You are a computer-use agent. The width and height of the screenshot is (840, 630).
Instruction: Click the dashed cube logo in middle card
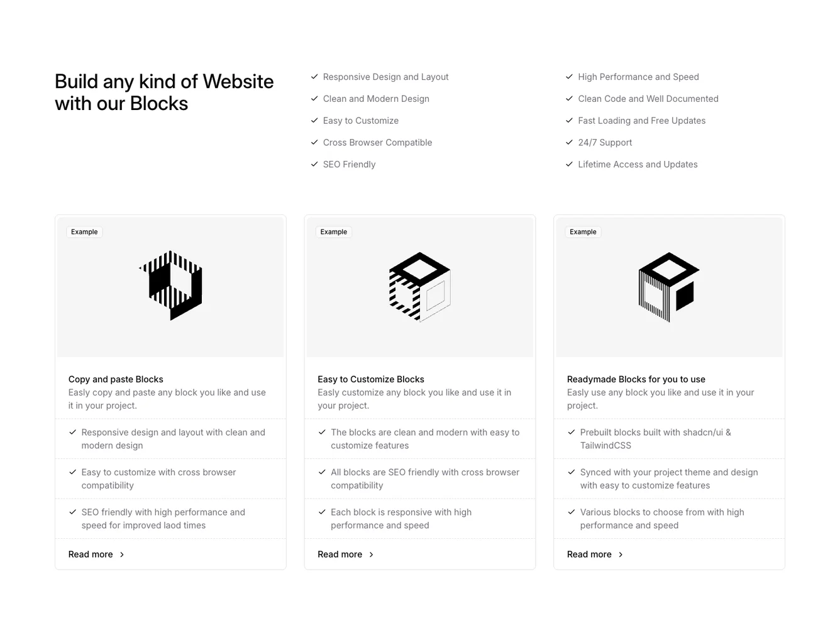click(x=419, y=287)
